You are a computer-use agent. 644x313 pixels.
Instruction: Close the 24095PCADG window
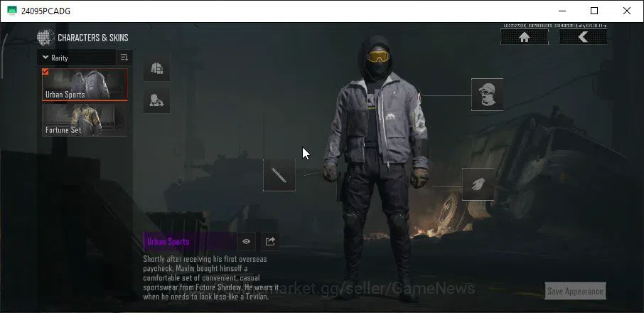pyautogui.click(x=627, y=11)
